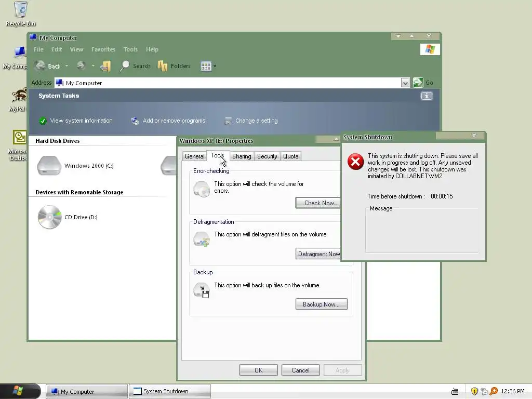Viewport: 532px width, 399px height.
Task: Open the File menu
Action: [x=38, y=49]
